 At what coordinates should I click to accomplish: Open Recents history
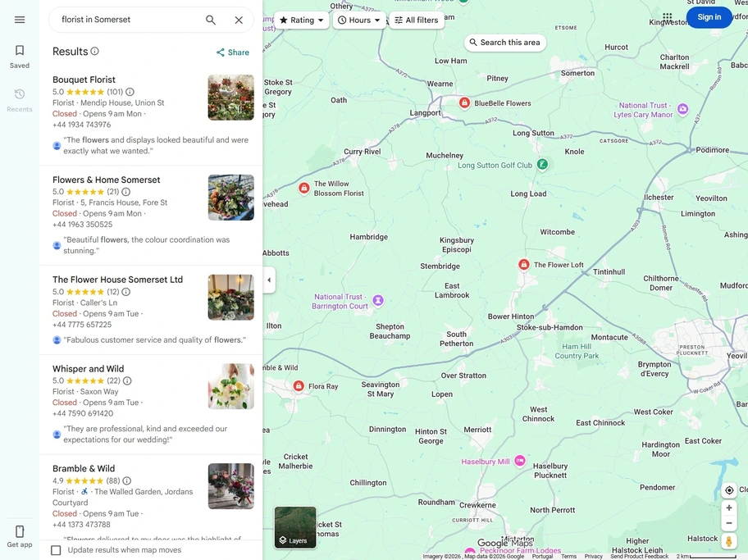point(20,101)
